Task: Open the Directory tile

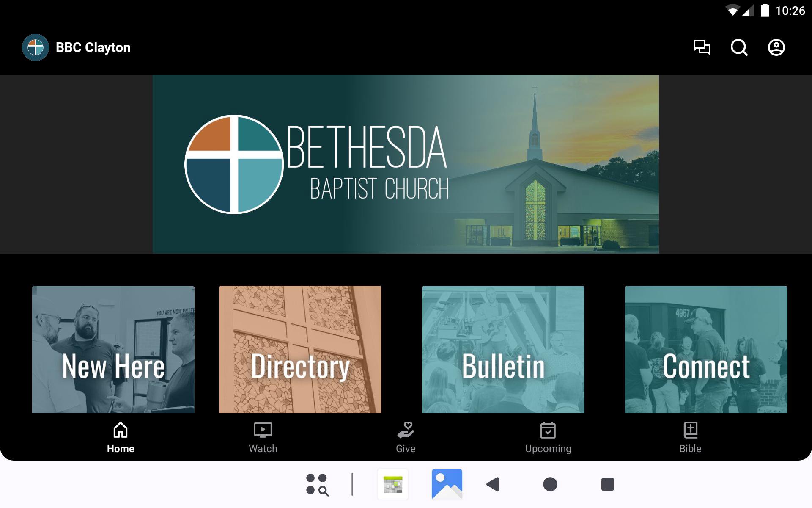Action: click(300, 349)
